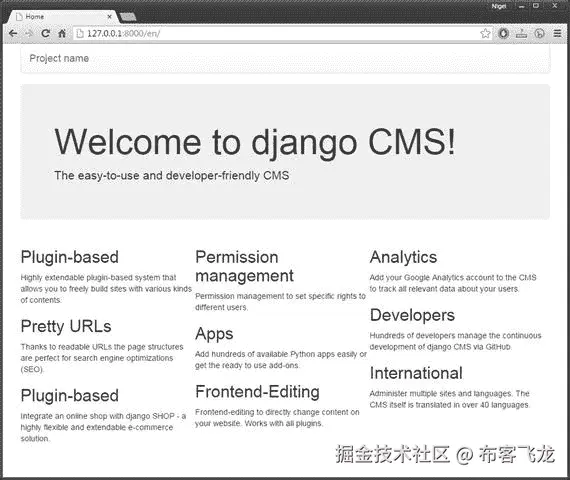Click the Analytics heading
The height and width of the screenshot is (480, 570).
pyautogui.click(x=403, y=257)
